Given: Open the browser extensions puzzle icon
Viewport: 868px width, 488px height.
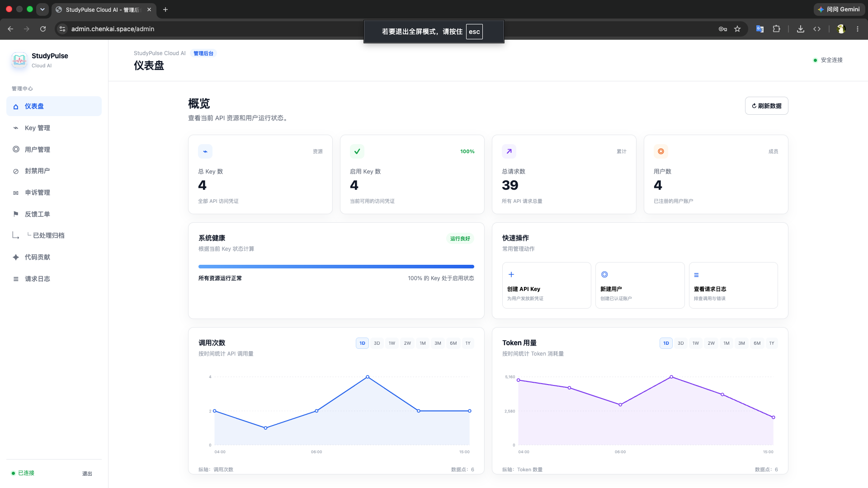Looking at the screenshot, I should (776, 29).
